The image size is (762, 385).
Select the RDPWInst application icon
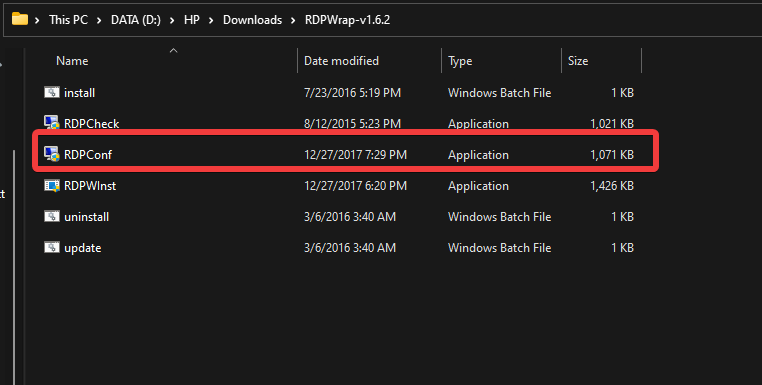pos(52,185)
